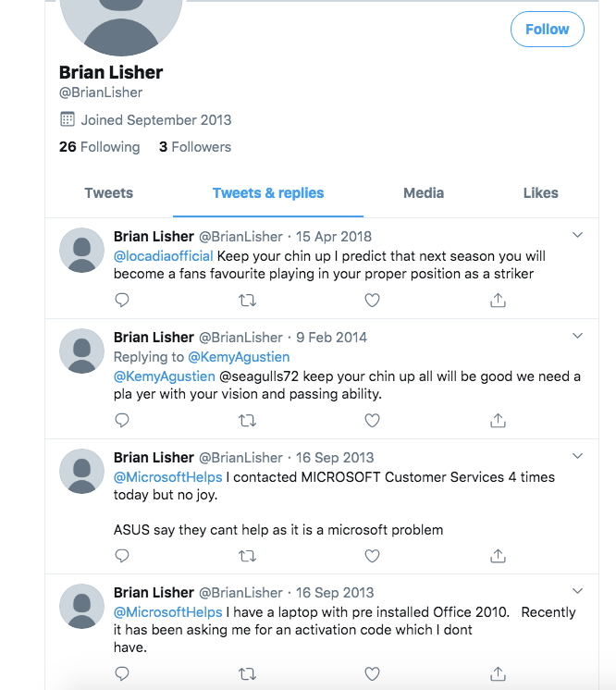Like the 15 Apr 2018 tweet
616x690 pixels.
click(x=372, y=300)
